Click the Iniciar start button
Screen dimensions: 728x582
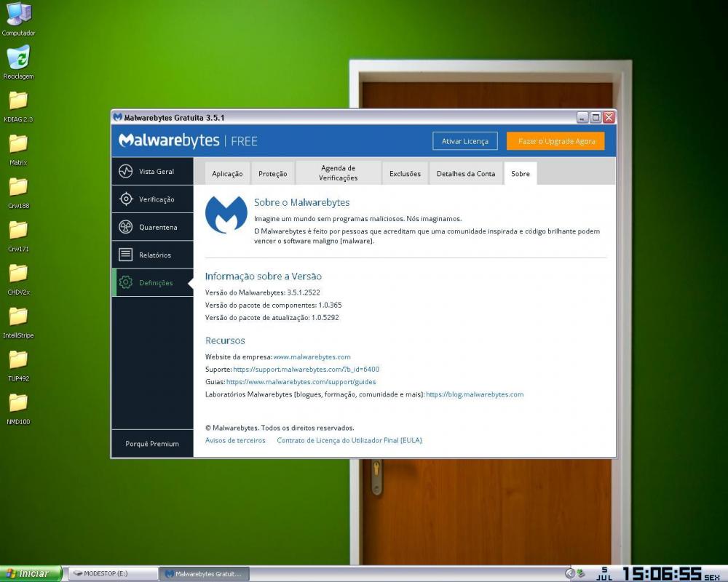pyautogui.click(x=31, y=573)
